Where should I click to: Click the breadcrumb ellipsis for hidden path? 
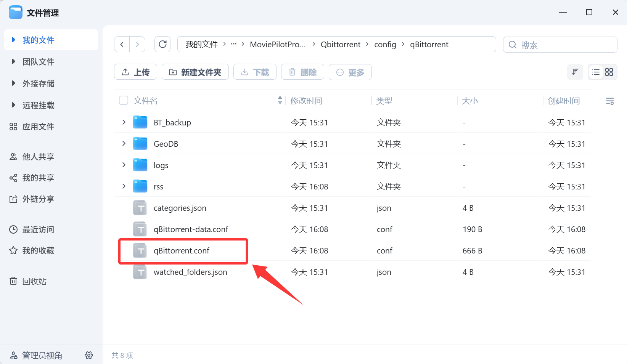[234, 44]
